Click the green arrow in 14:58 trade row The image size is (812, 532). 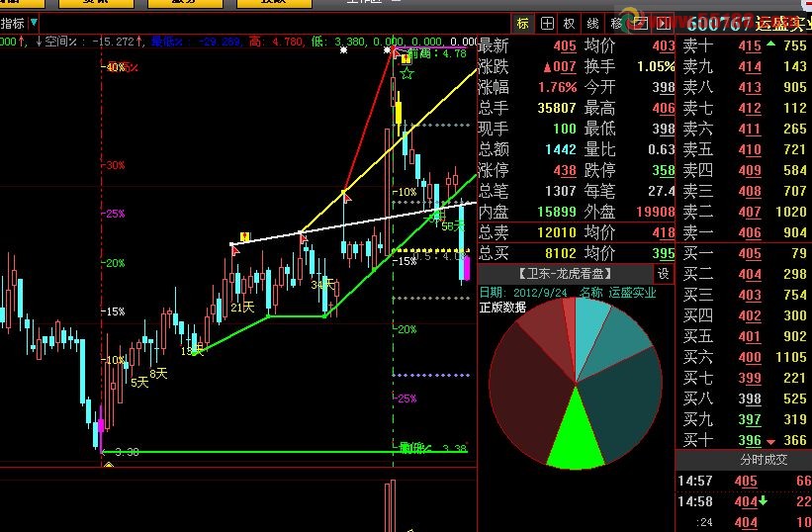pos(764,500)
